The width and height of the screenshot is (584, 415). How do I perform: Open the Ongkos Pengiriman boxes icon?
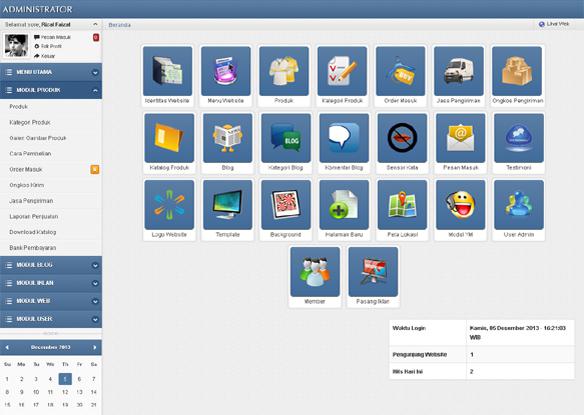[x=517, y=71]
